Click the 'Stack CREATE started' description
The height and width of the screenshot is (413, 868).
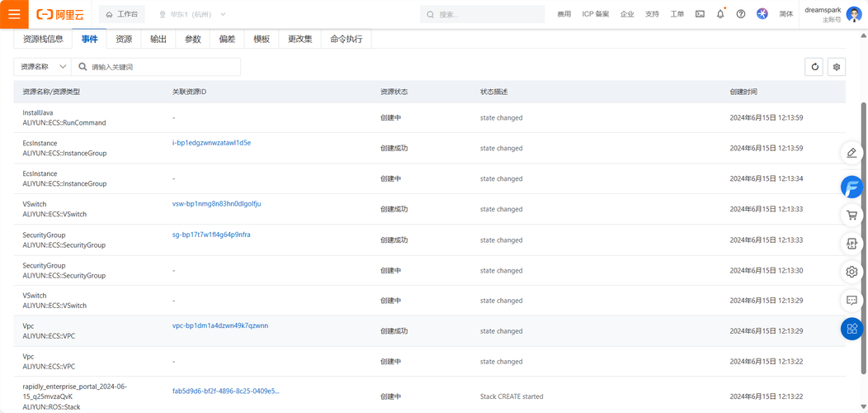tap(512, 396)
